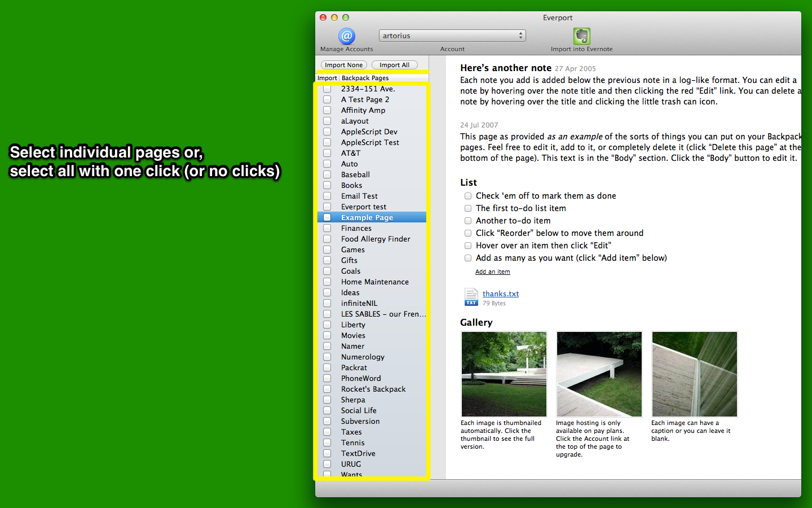
Task: Click the Gallery section heading
Action: click(476, 322)
